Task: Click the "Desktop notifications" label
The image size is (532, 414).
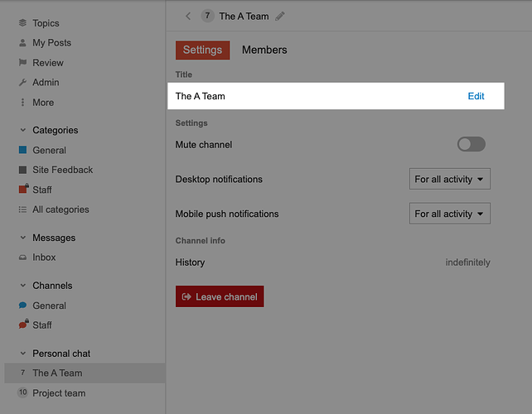Action: coord(219,179)
